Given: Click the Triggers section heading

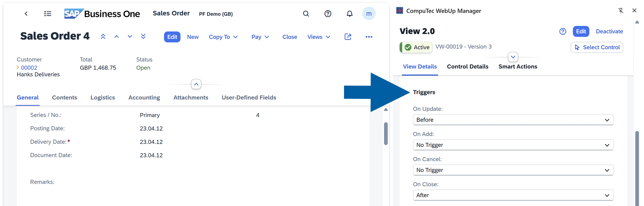Looking at the screenshot, I should (x=424, y=92).
